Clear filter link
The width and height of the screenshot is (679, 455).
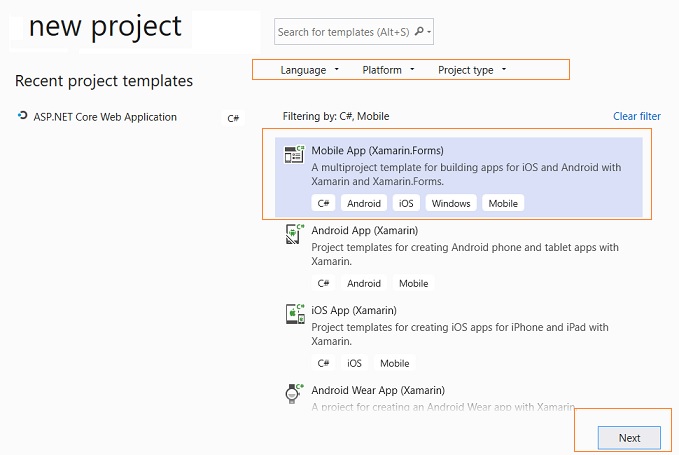[x=637, y=116]
